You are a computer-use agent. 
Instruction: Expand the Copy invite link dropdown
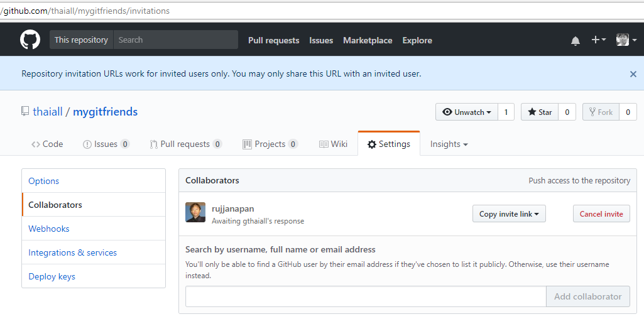pos(509,214)
